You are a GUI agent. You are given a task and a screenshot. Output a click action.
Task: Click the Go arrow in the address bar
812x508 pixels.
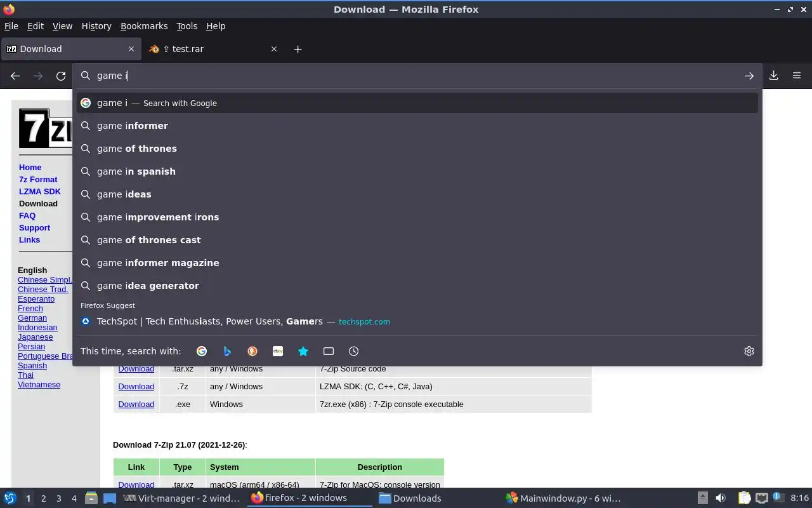[x=749, y=76]
